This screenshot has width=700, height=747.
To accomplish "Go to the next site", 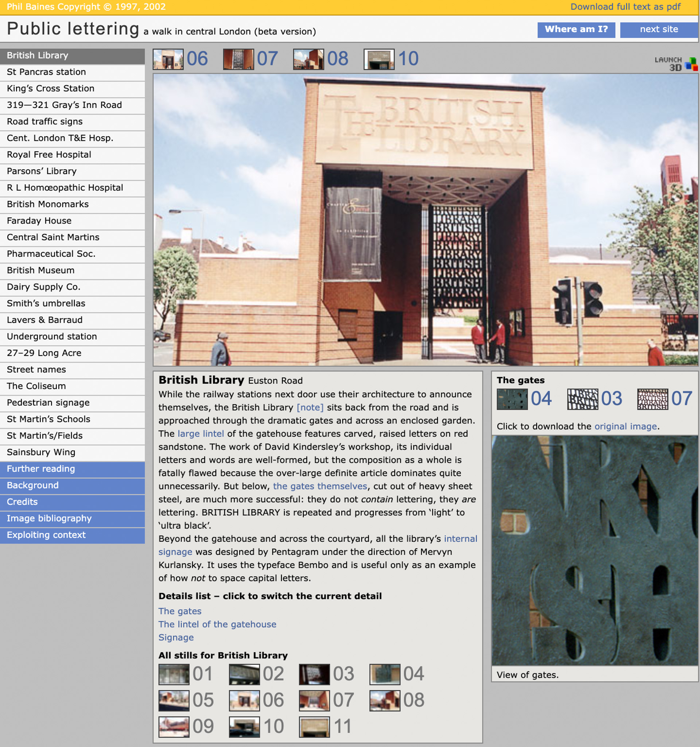I will [659, 30].
